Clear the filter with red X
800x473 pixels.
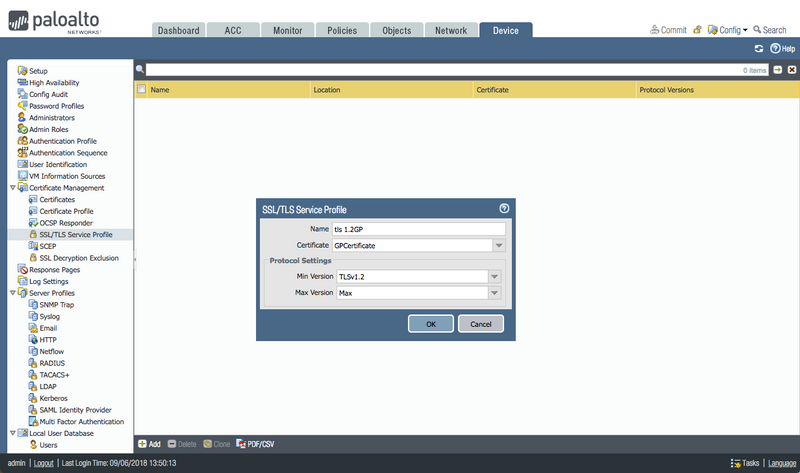[x=792, y=70]
